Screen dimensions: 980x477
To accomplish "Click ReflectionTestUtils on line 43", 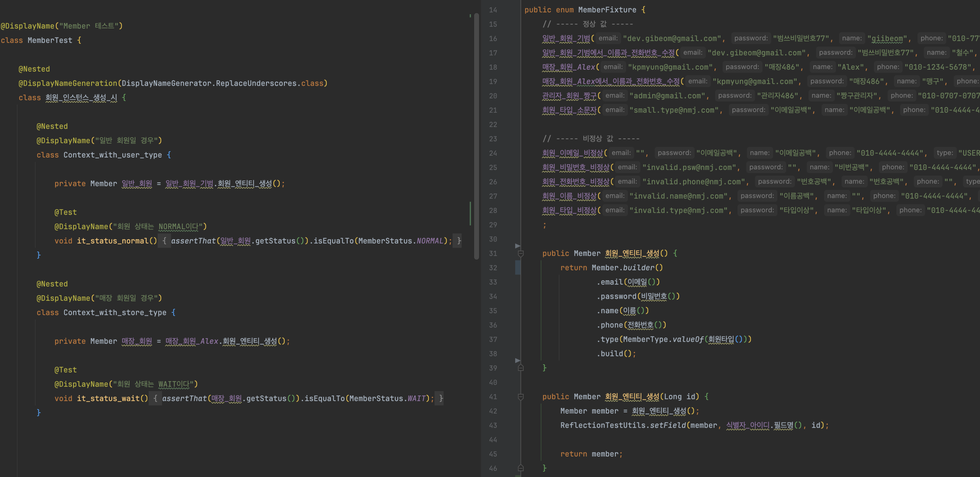I will pos(603,425).
